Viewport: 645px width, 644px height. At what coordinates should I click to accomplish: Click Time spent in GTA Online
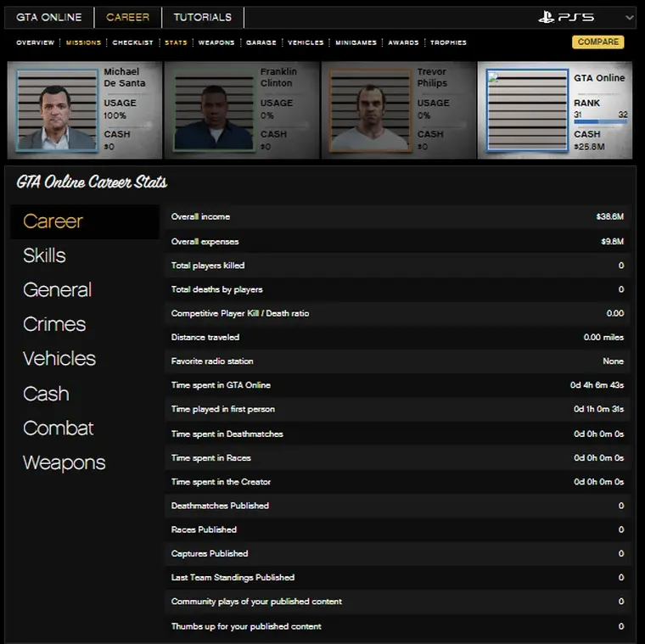point(397,385)
